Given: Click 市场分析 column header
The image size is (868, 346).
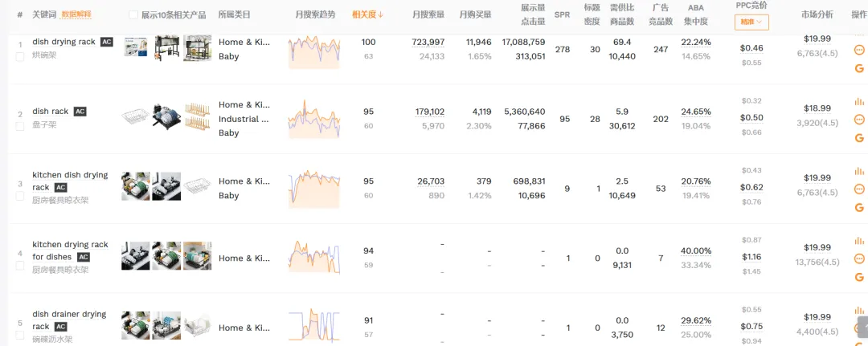Looking at the screenshot, I should [817, 15].
